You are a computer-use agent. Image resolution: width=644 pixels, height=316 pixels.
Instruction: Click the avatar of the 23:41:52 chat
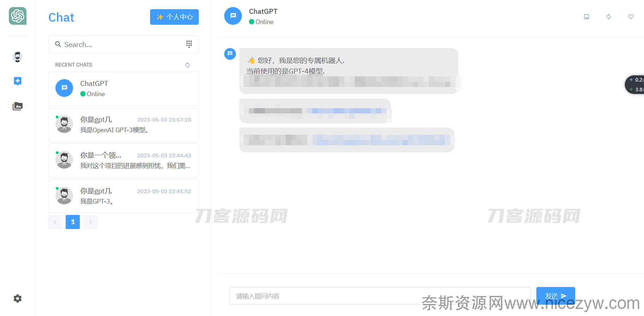[64, 195]
